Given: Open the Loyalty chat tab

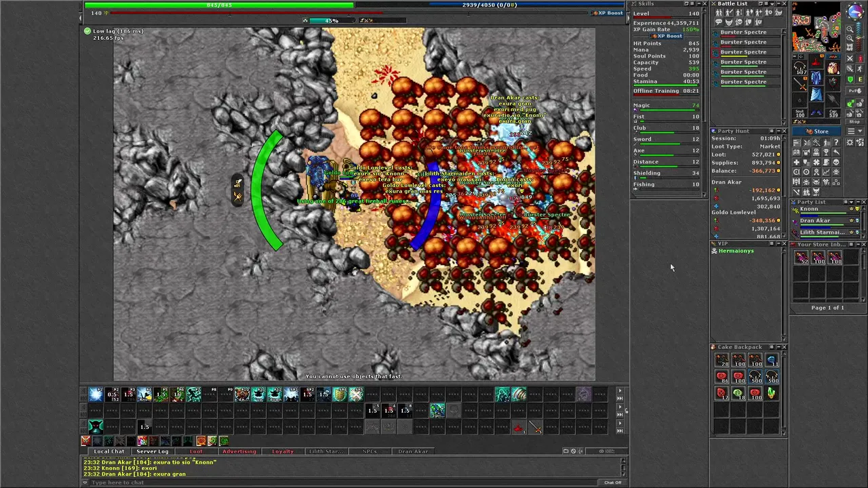Looking at the screenshot, I should pyautogui.click(x=283, y=451).
